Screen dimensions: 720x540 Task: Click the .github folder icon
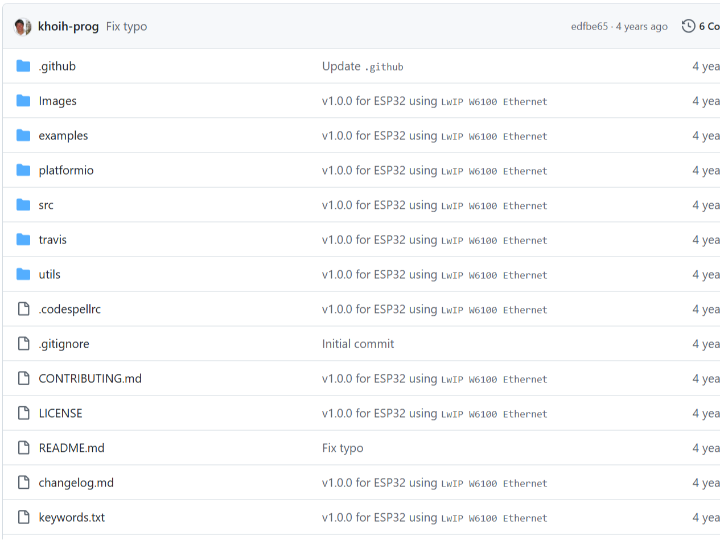23,66
